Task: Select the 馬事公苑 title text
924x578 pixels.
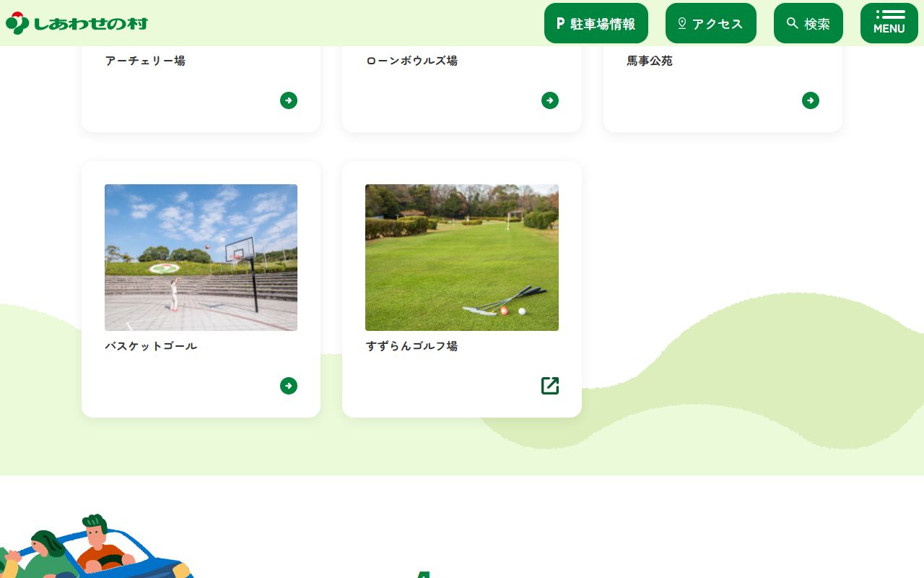Action: [650, 61]
